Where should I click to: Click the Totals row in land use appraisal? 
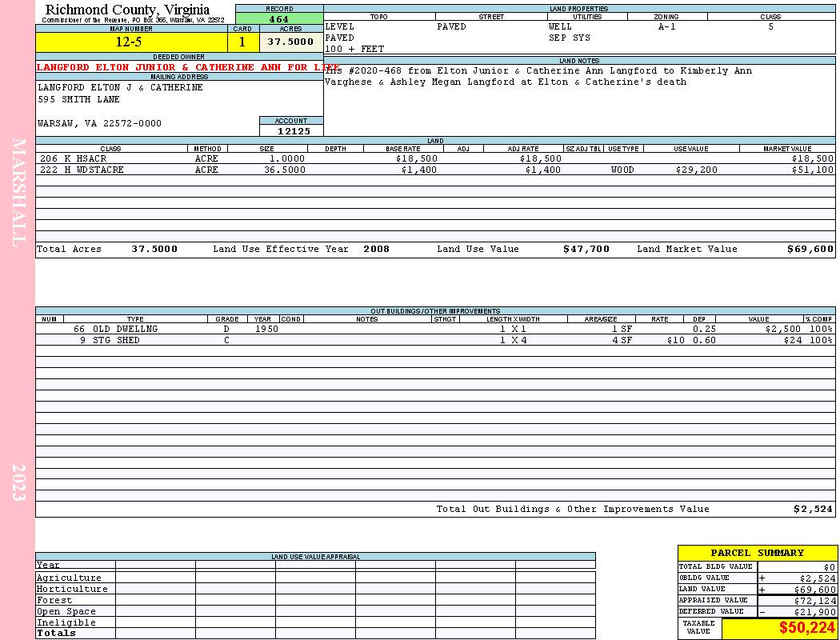coord(315,633)
